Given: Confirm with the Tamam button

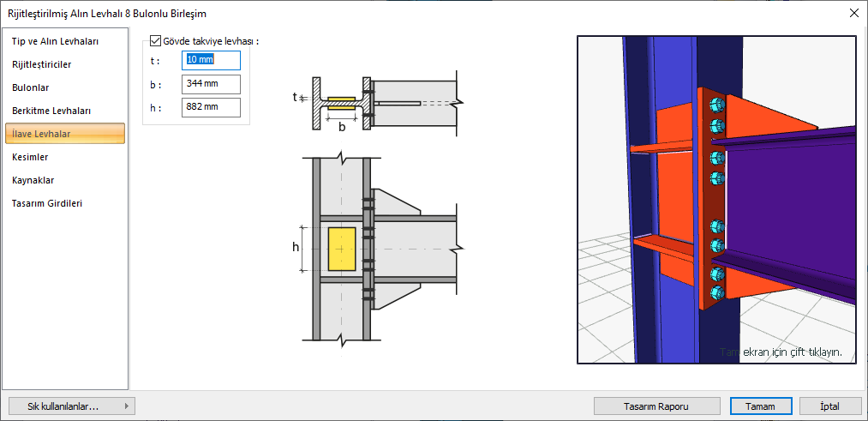Looking at the screenshot, I should [x=760, y=406].
